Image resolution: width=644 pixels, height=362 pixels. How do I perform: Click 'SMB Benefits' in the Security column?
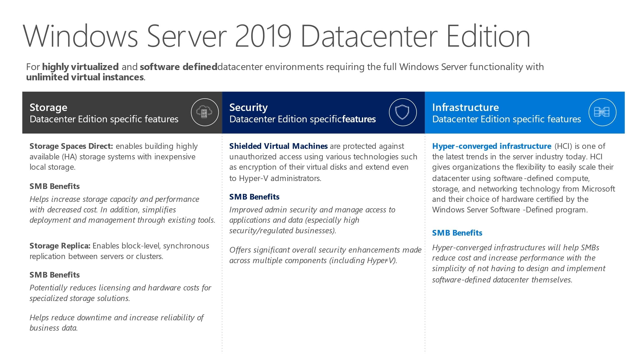254,197
